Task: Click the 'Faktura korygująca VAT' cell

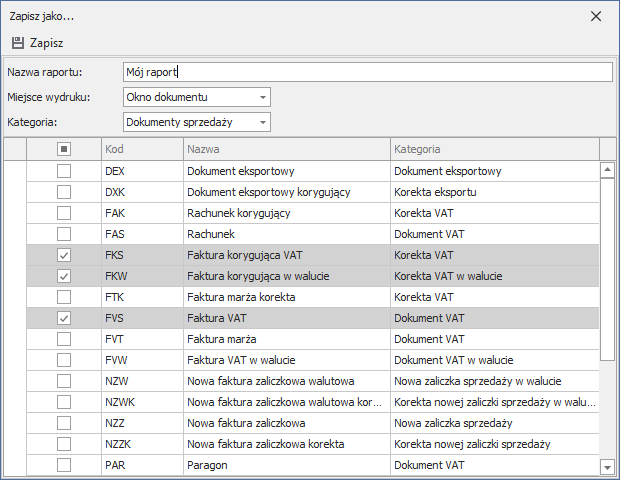Action: [x=287, y=255]
